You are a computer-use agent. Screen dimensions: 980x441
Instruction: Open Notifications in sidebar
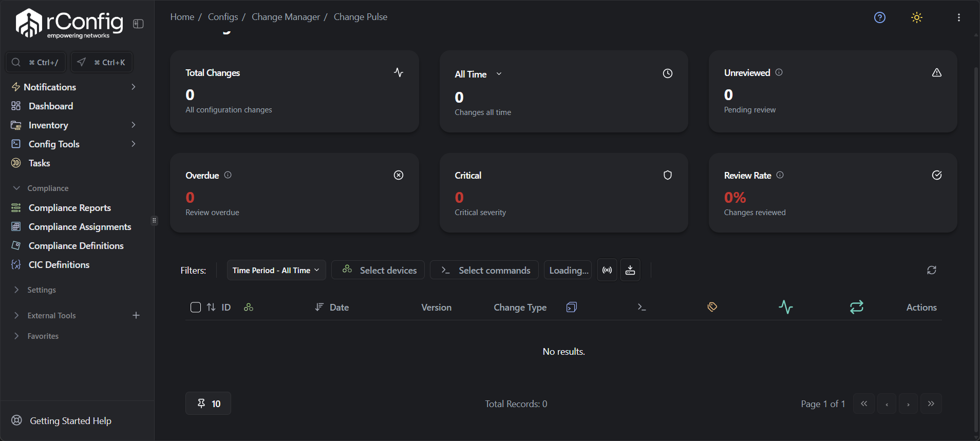coord(50,87)
